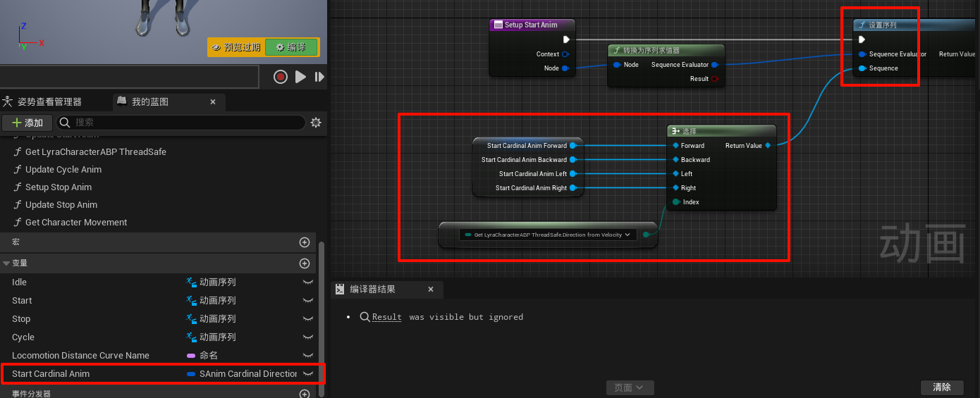Click the 清除 button
980x398 pixels.
coord(942,387)
